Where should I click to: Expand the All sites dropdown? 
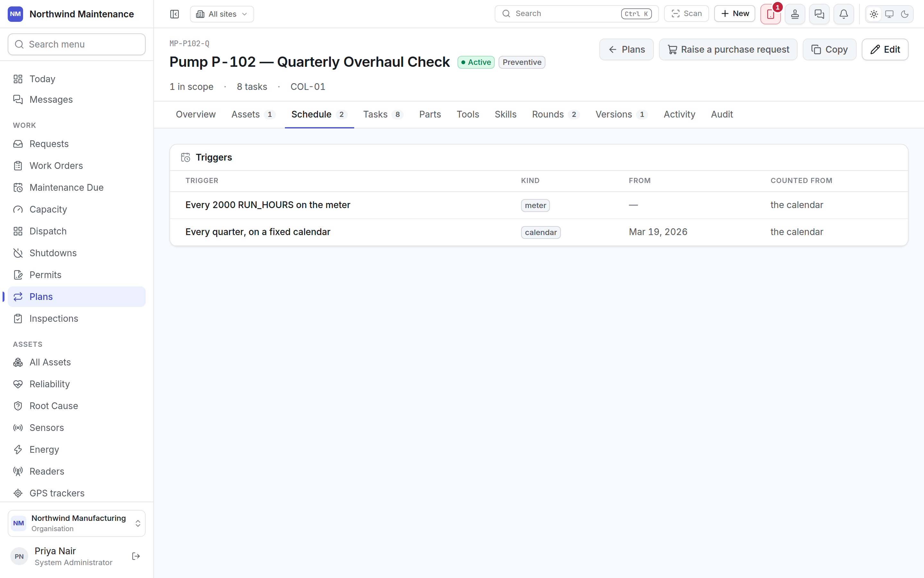click(222, 14)
